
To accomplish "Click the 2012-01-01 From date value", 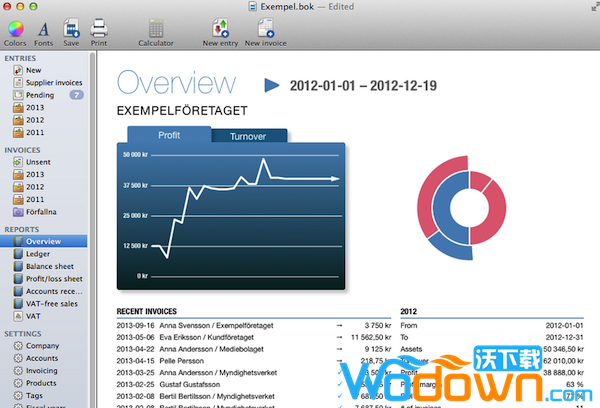I will pyautogui.click(x=564, y=326).
